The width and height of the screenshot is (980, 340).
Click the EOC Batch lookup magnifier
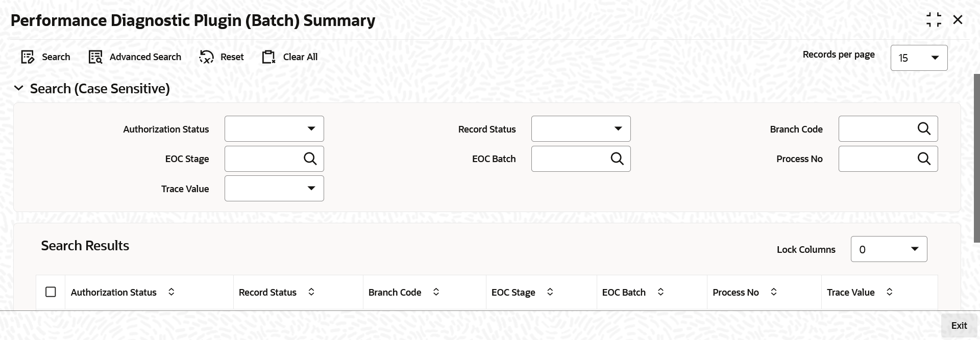tap(618, 159)
